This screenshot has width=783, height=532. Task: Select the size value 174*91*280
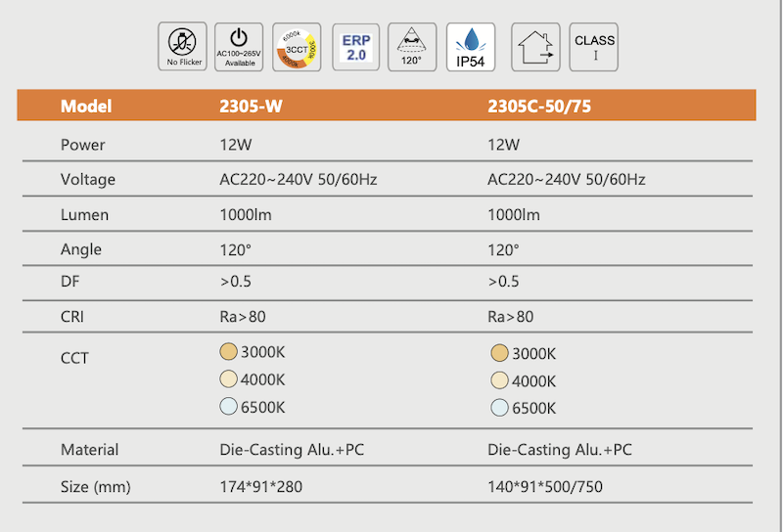(260, 487)
